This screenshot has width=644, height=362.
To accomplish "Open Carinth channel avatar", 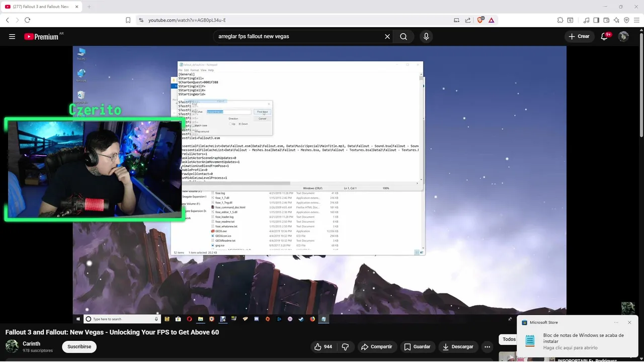I will click(12, 346).
